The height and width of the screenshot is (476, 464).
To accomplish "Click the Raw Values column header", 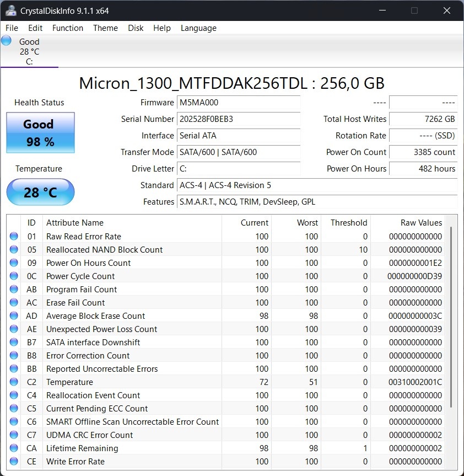I will [x=421, y=223].
